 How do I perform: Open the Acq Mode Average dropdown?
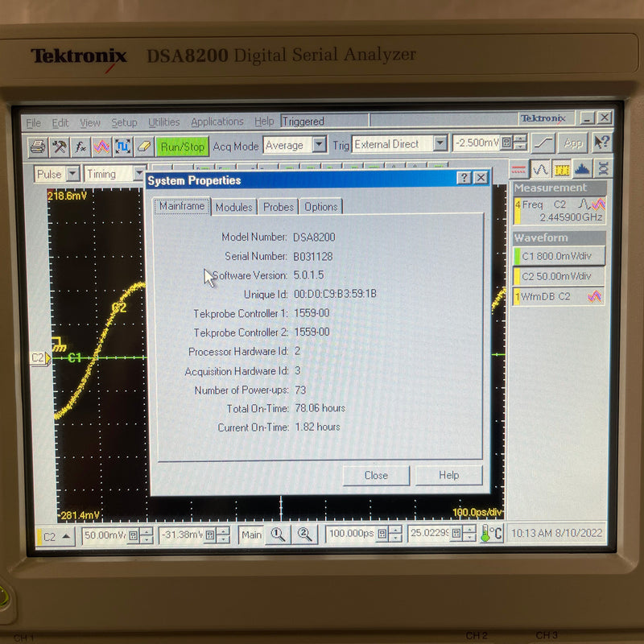(319, 145)
